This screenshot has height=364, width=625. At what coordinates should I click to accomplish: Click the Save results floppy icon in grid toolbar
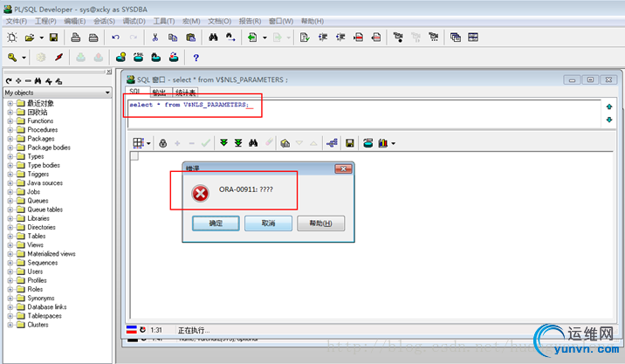[350, 143]
